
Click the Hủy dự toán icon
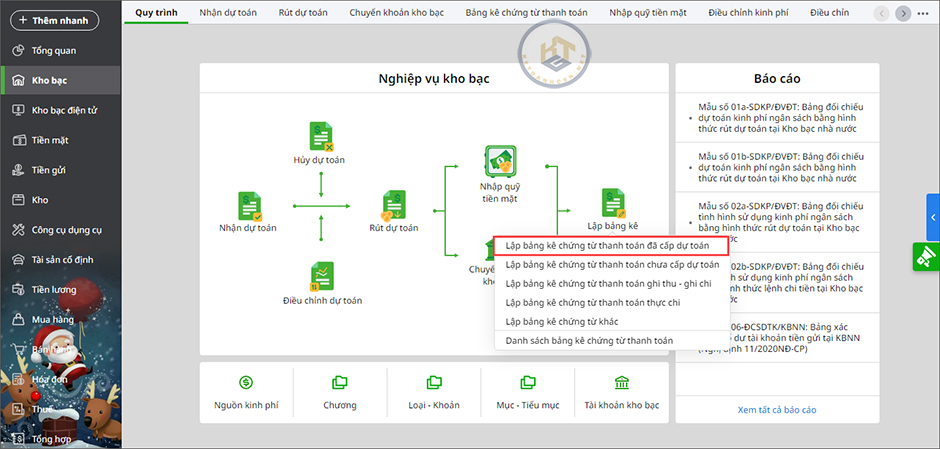click(320, 137)
